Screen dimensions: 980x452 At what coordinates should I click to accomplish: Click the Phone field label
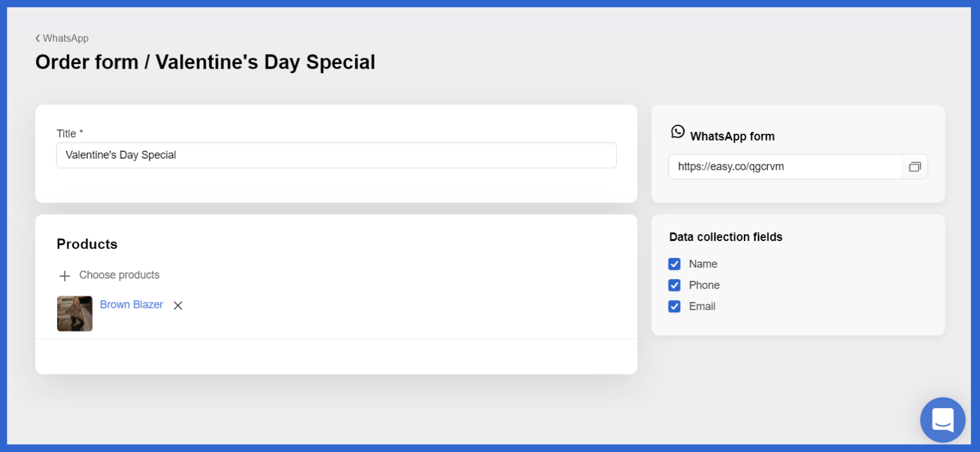(704, 285)
